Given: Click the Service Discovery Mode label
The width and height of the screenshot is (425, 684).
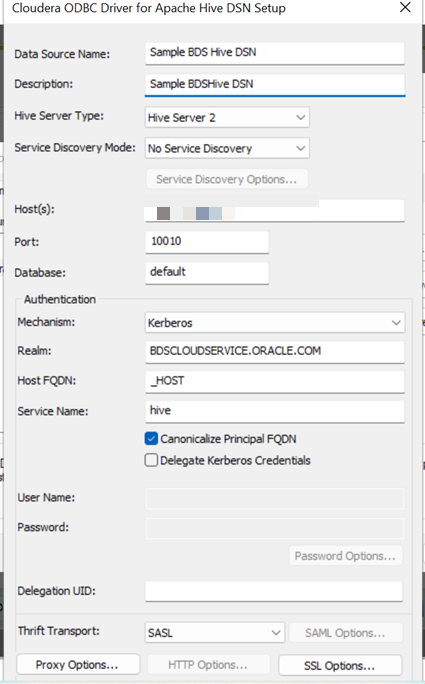Looking at the screenshot, I should click(75, 147).
